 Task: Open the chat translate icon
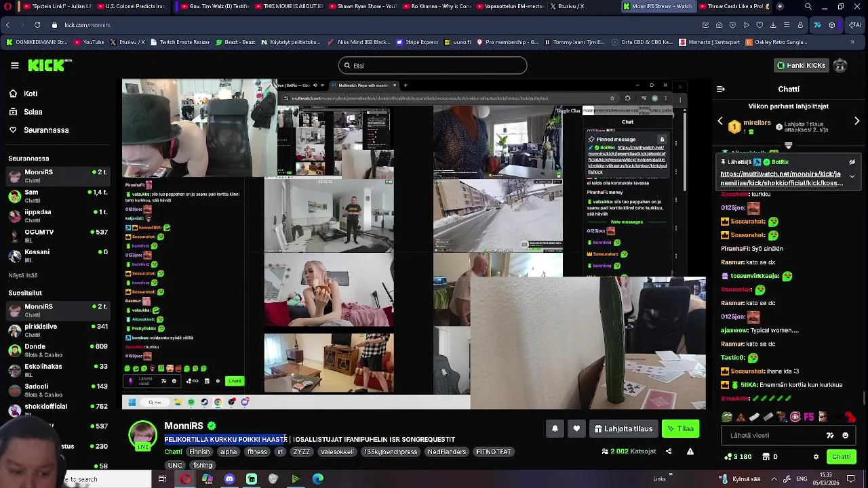(x=830, y=436)
